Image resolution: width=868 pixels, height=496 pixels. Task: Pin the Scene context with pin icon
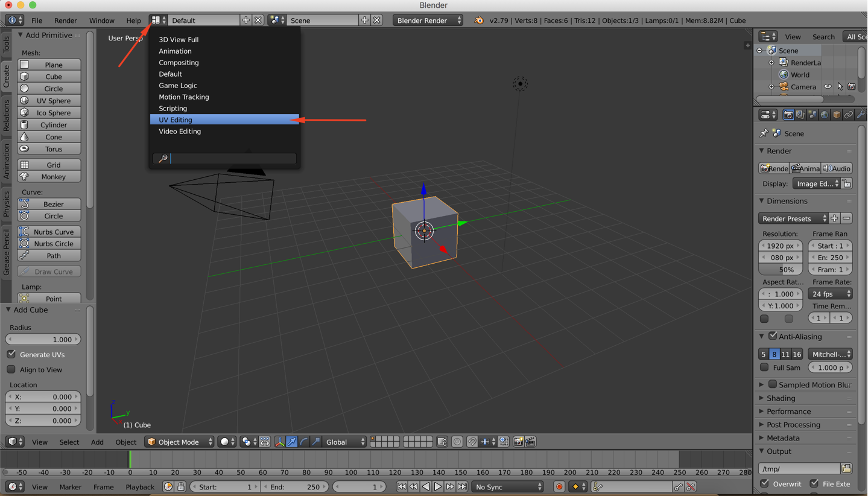point(764,133)
